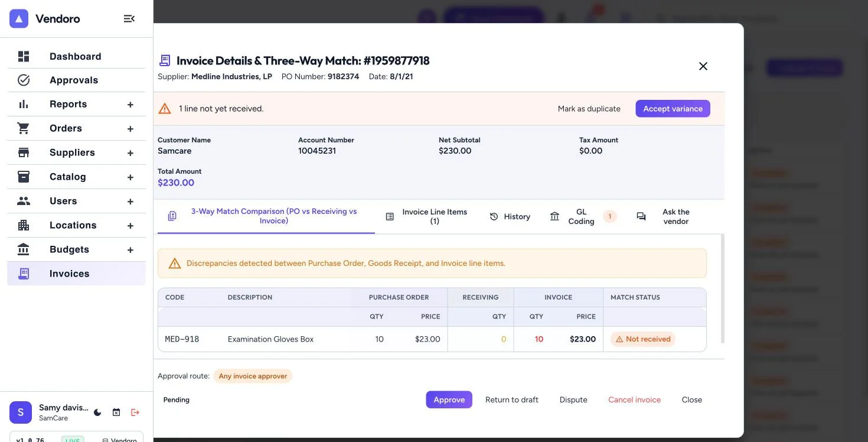
Task: Click the PO number 9182374
Action: [x=343, y=77]
